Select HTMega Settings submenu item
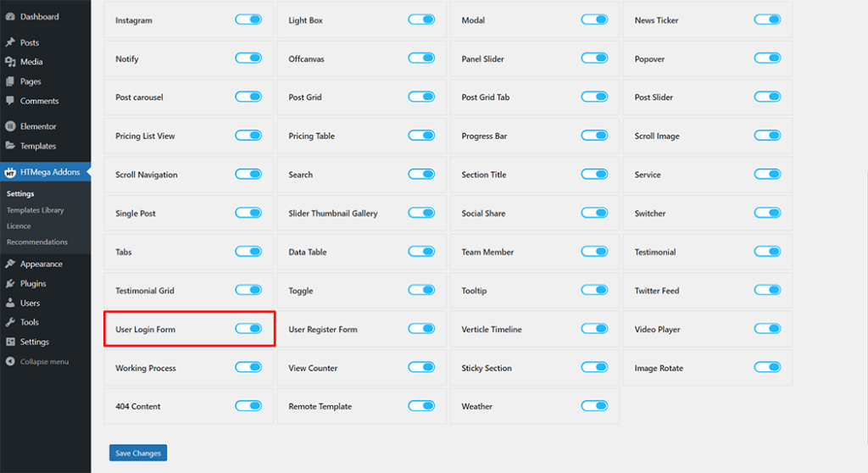 (x=20, y=194)
